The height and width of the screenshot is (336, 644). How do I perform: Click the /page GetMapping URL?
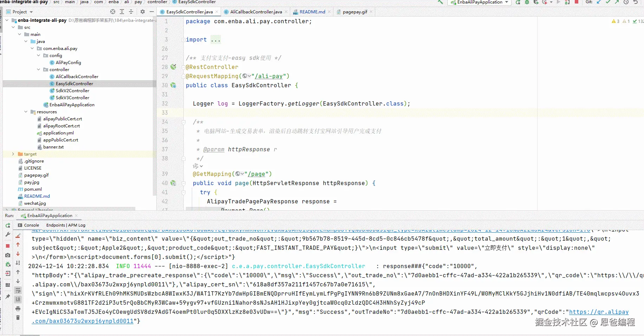click(x=256, y=174)
